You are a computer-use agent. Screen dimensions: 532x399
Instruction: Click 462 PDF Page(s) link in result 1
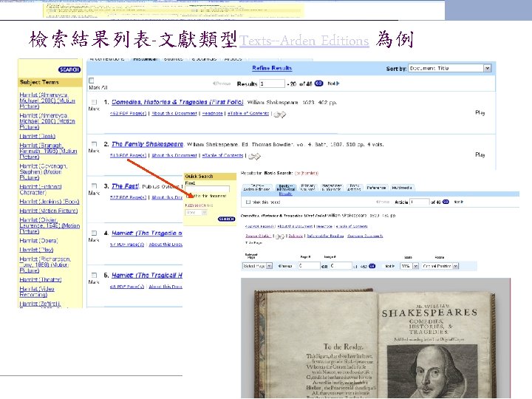(128, 113)
